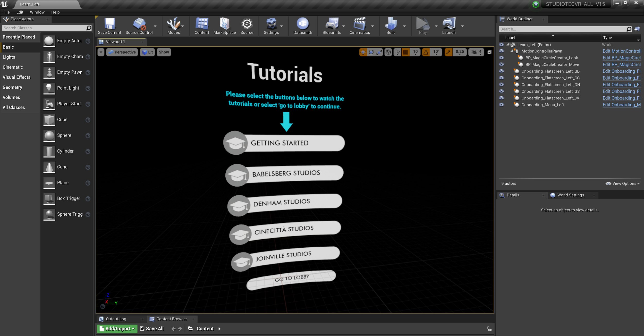Open the Build options dropdown arrow
The width and height of the screenshot is (644, 336).
404,26
